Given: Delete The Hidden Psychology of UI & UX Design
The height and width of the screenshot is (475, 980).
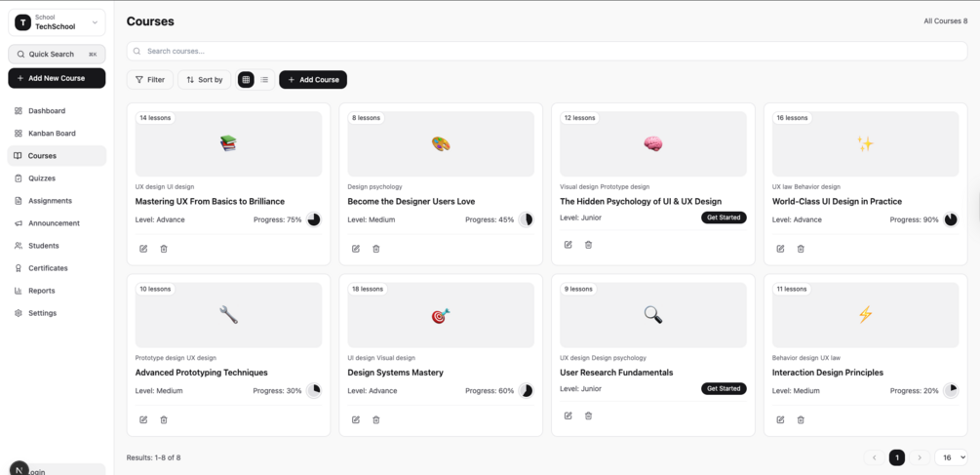Looking at the screenshot, I should tap(588, 245).
